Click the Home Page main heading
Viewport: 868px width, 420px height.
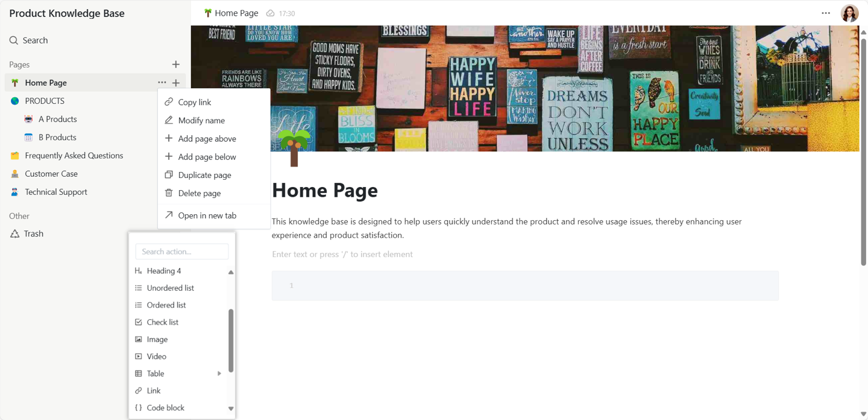(325, 190)
